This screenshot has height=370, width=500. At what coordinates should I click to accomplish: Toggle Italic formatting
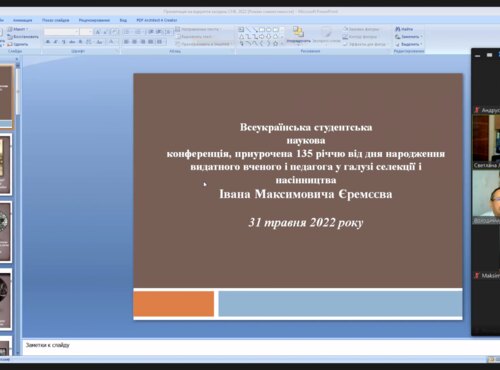56,42
